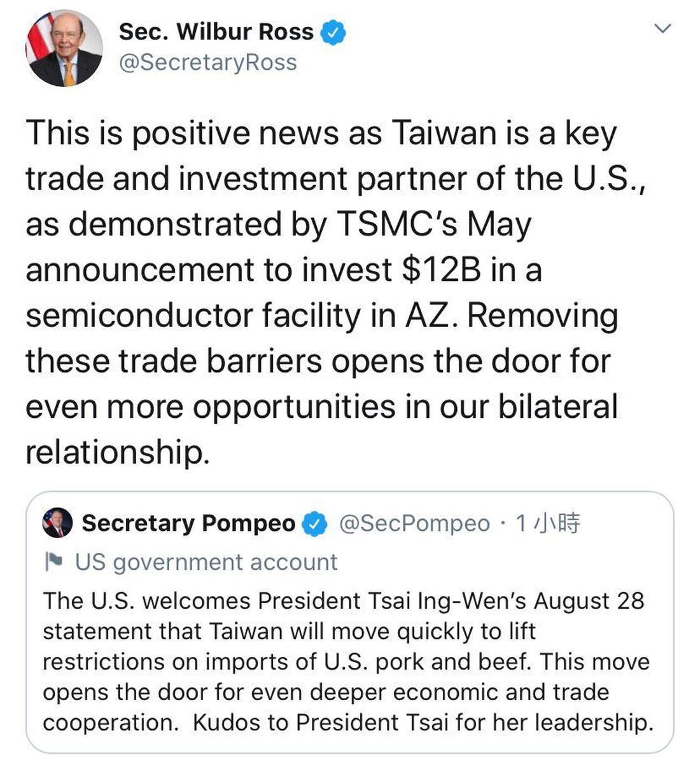The height and width of the screenshot is (760, 700).
Task: Open the tweet options chevron menu
Action: tap(663, 29)
